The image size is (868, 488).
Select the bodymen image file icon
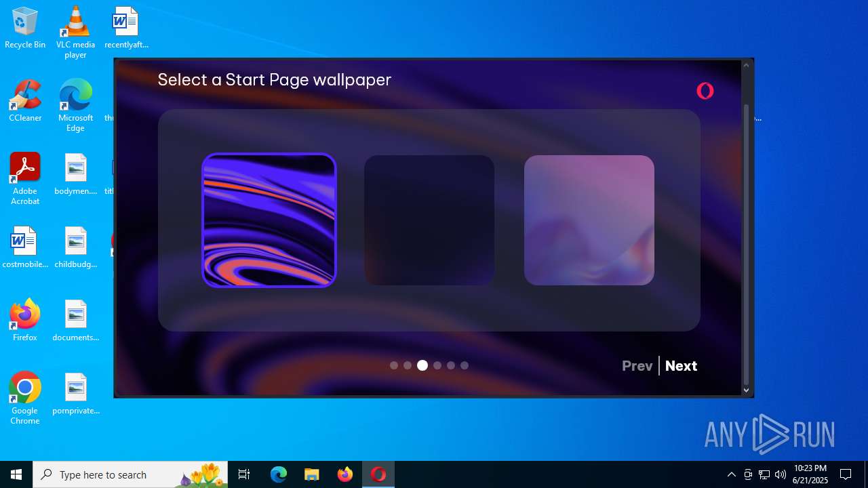(x=75, y=175)
